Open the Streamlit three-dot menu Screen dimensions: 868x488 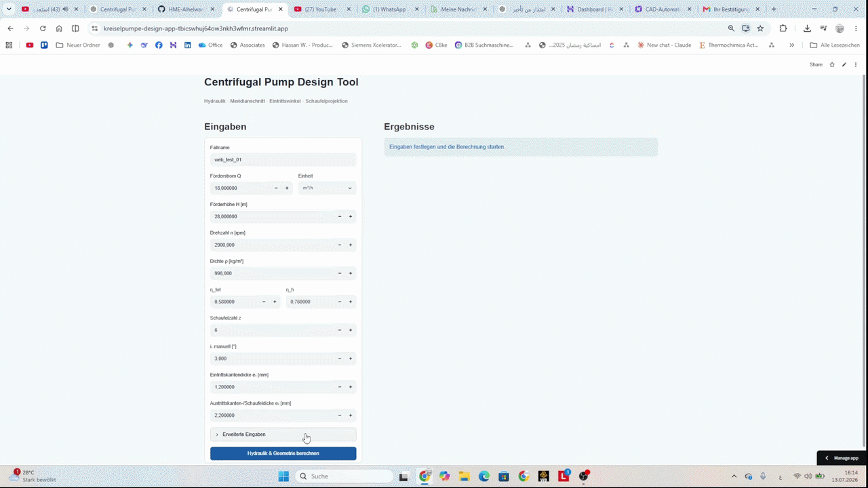point(856,64)
